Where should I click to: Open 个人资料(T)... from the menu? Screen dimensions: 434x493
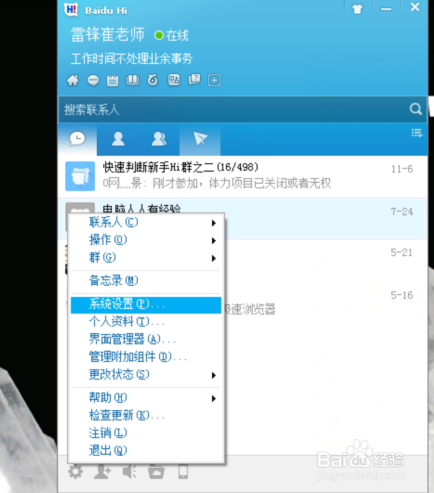click(146, 322)
